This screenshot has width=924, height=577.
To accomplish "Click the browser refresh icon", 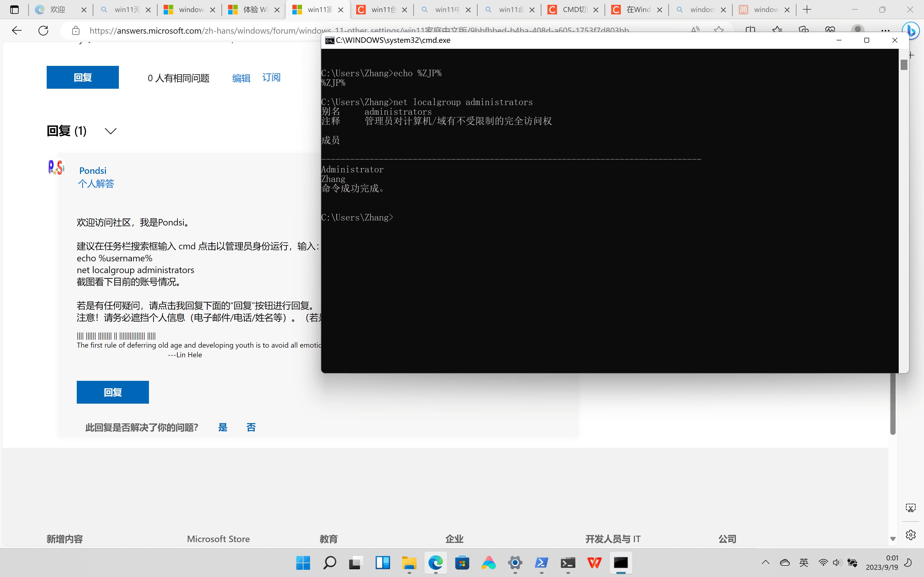I will coord(44,31).
